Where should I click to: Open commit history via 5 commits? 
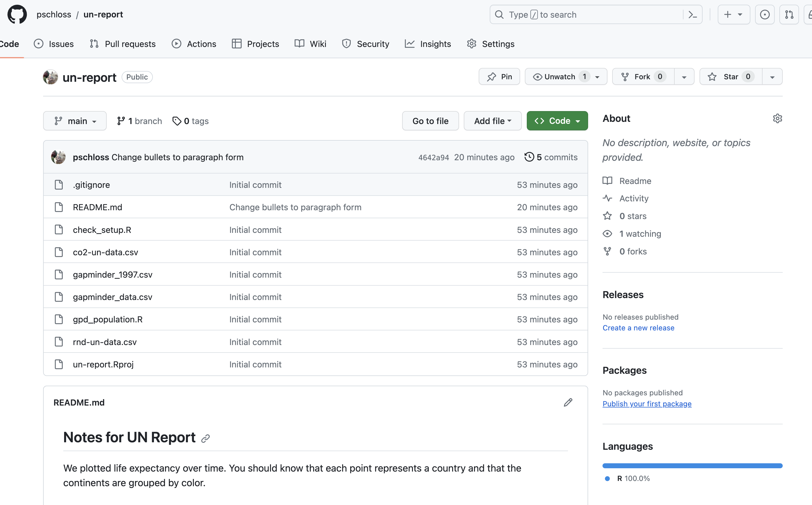pyautogui.click(x=551, y=157)
